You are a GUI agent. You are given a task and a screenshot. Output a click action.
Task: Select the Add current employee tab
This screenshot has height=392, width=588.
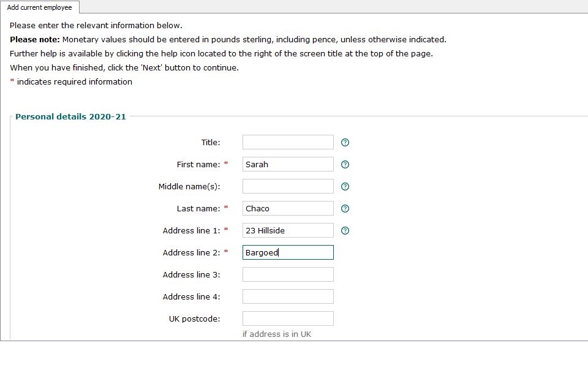tap(39, 8)
